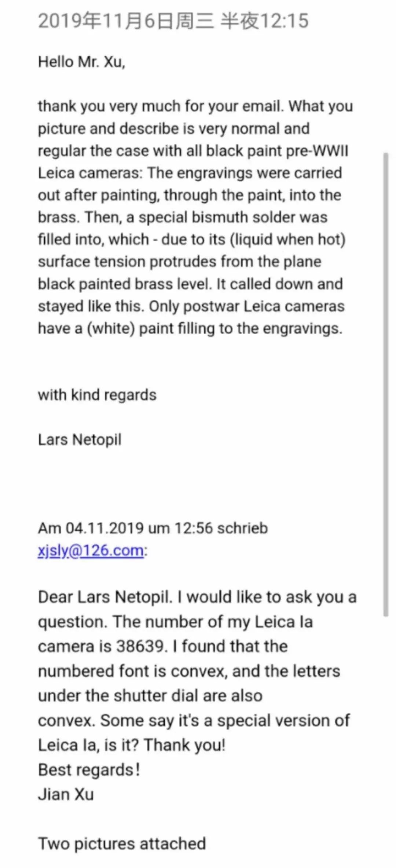Click the phrase "(liquid when hot)"
This screenshot has width=396, height=868.
pos(288,239)
